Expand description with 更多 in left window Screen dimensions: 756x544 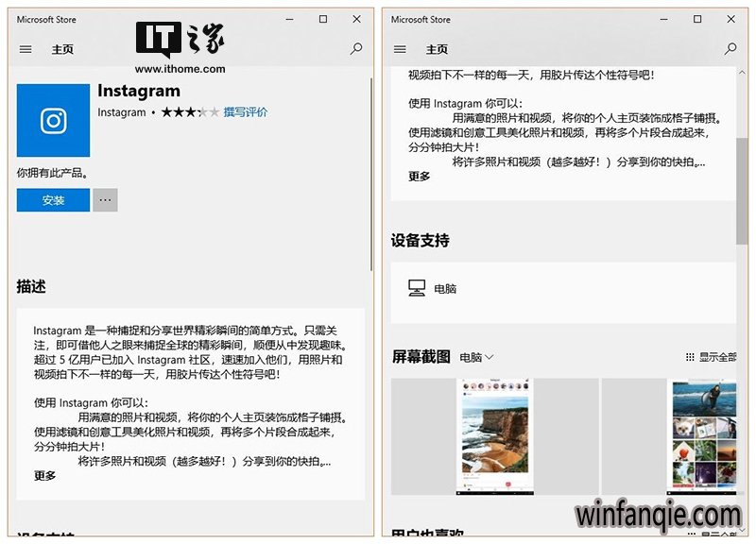click(x=44, y=476)
